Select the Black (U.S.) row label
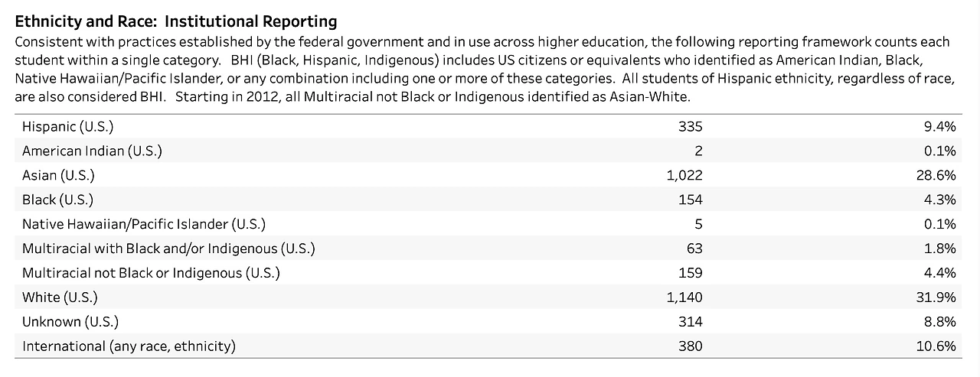 pos(57,200)
